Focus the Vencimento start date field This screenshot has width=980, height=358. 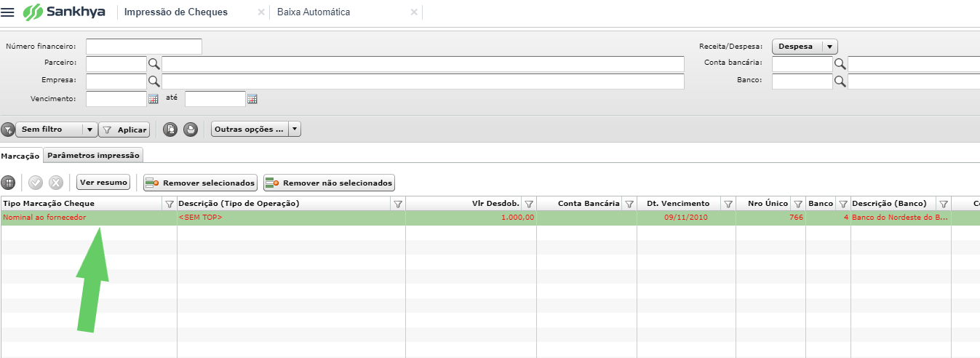coord(116,99)
